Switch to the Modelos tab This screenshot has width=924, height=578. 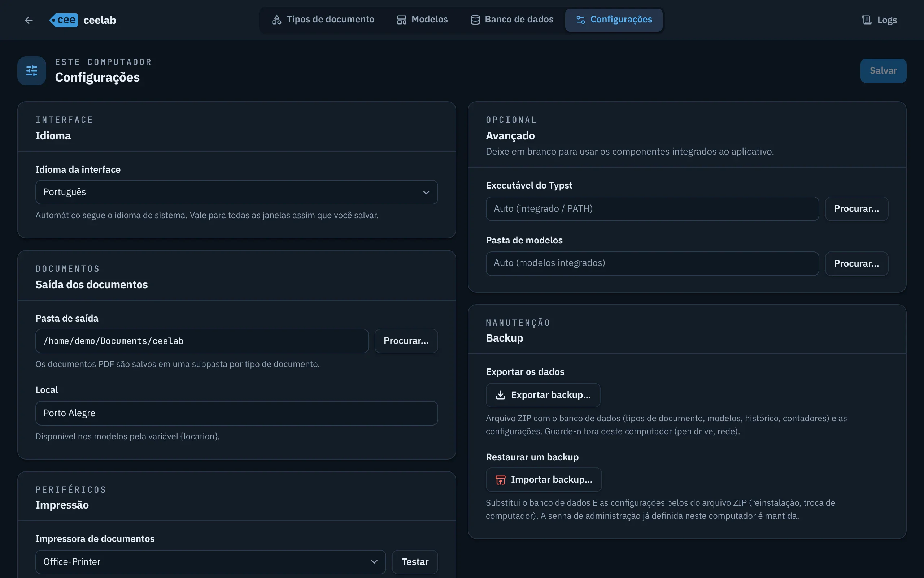422,20
